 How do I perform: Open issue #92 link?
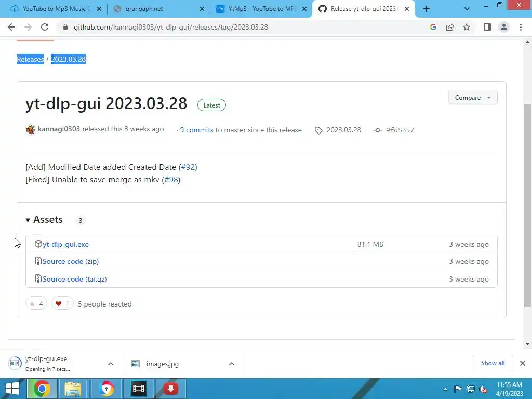188,167
